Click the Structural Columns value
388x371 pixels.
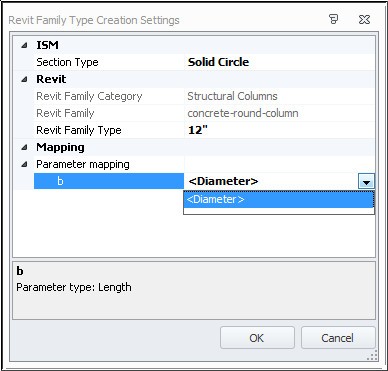click(x=232, y=96)
